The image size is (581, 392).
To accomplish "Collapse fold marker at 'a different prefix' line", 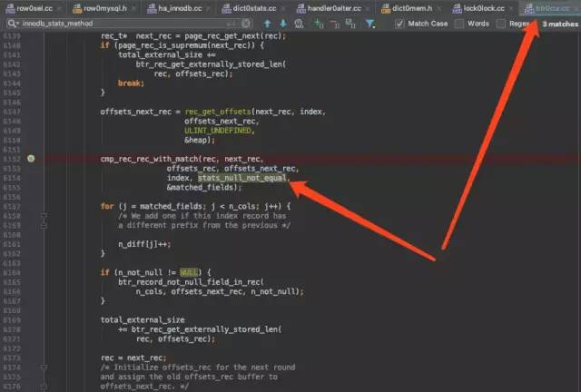I will [44, 225].
